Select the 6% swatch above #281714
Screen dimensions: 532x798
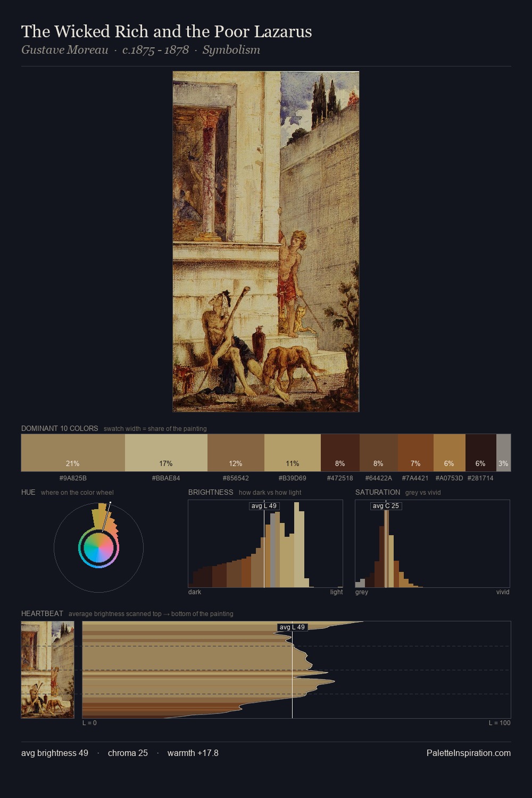[x=481, y=453]
